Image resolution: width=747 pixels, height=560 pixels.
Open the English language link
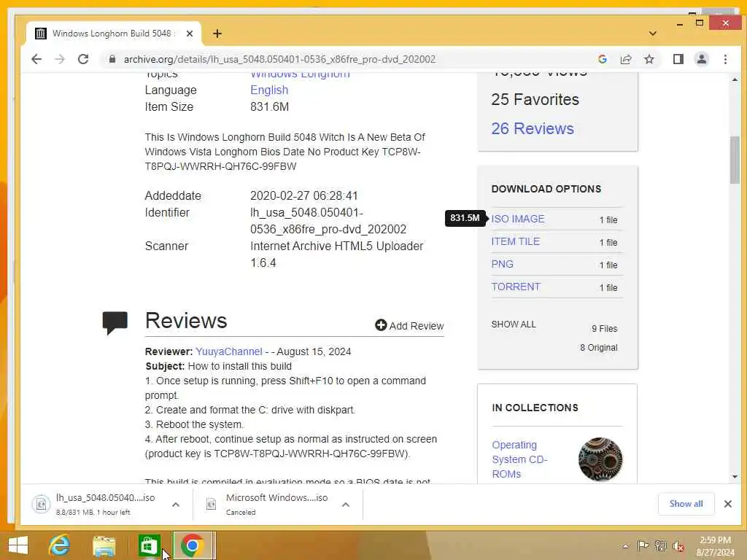tap(269, 90)
